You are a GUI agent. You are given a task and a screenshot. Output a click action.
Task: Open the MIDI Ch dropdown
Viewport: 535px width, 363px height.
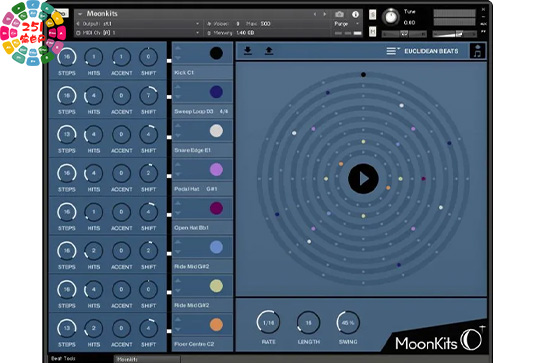tap(138, 33)
